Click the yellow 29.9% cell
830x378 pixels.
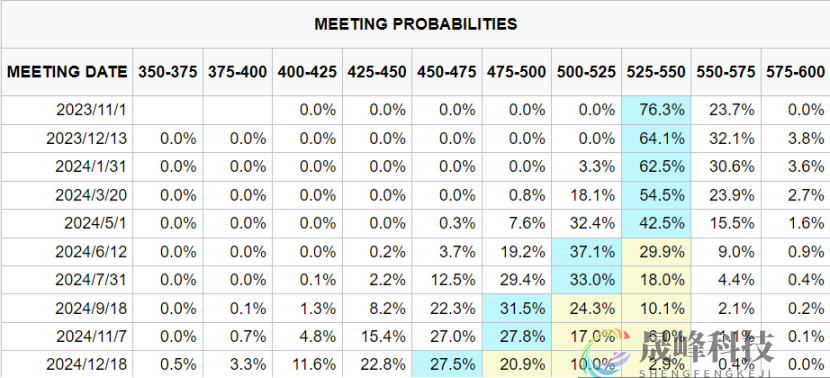(x=656, y=251)
